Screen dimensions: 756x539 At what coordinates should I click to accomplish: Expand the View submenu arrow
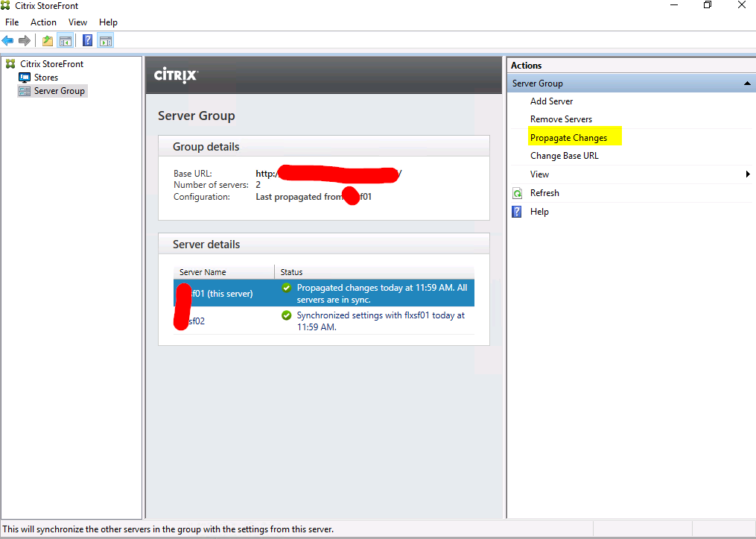pos(747,174)
